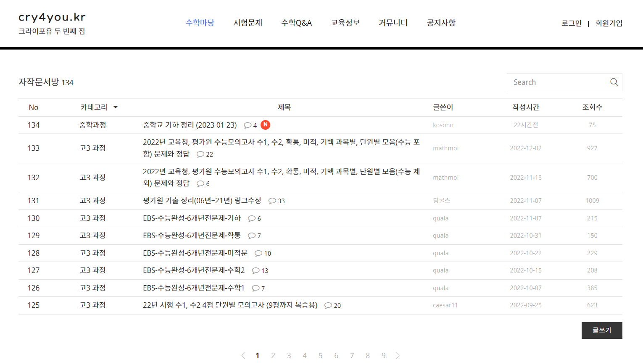
Task: Go to page 8
Action: [368, 356]
